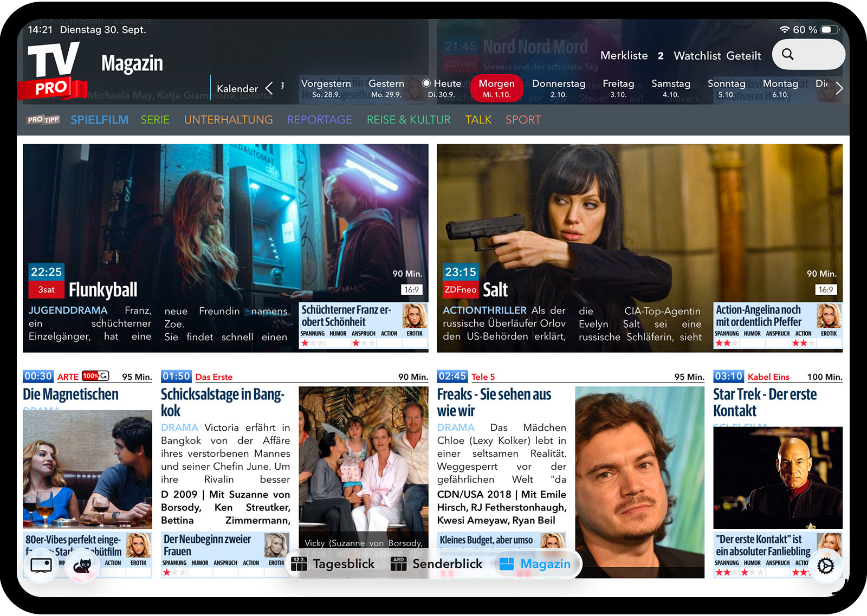Select the PRO TIPP badge filter

click(43, 120)
